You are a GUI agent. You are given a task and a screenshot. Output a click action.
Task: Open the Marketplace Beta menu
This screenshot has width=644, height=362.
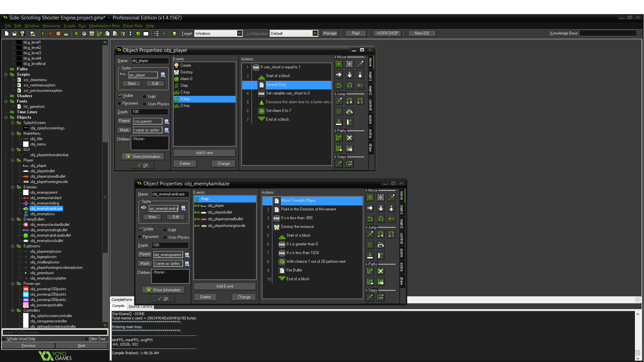104,26
